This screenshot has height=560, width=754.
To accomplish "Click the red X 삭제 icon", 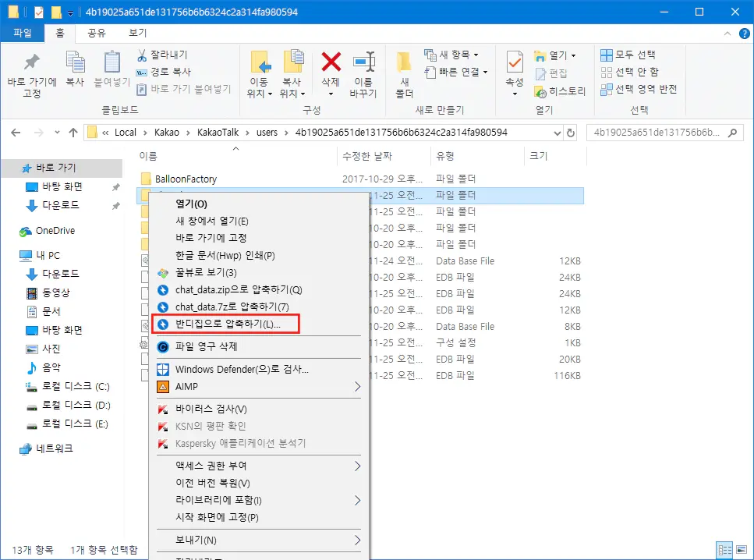I will click(x=331, y=62).
